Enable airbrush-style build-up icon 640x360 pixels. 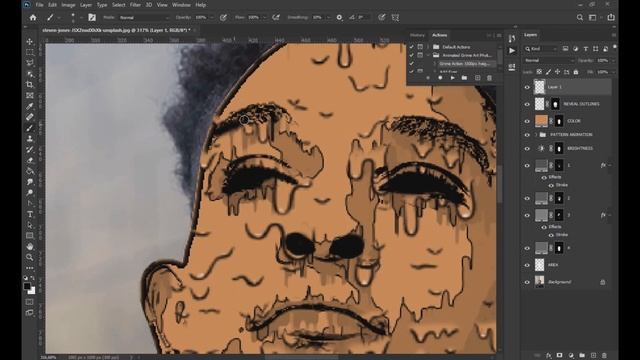(x=276, y=18)
